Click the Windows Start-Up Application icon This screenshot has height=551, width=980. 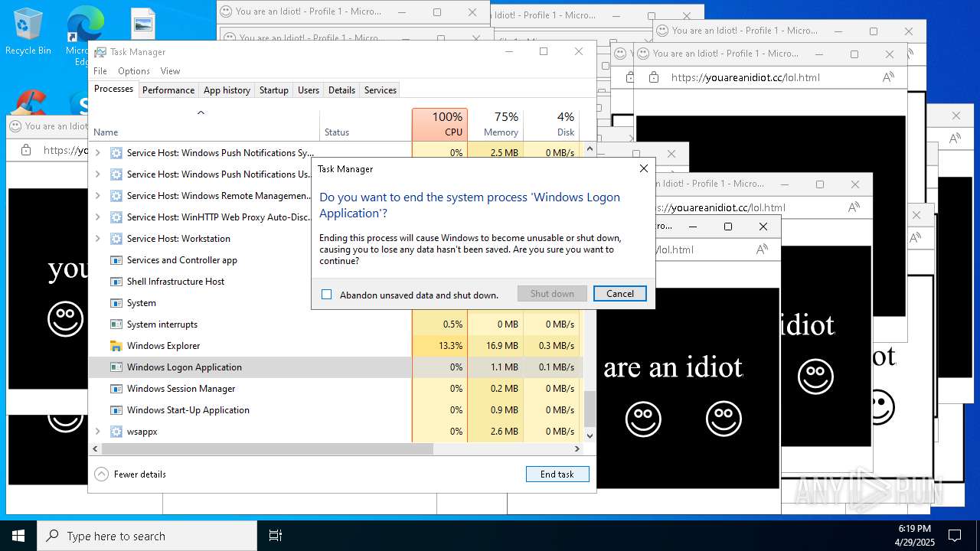(116, 410)
